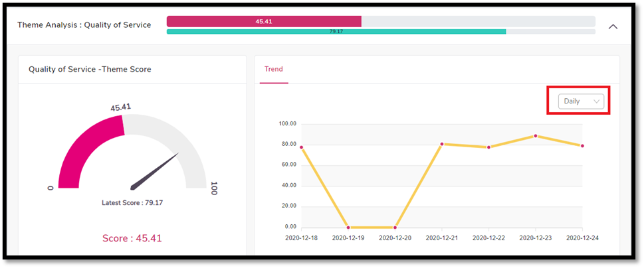Click the 2020-12-23 axis label

point(536,237)
